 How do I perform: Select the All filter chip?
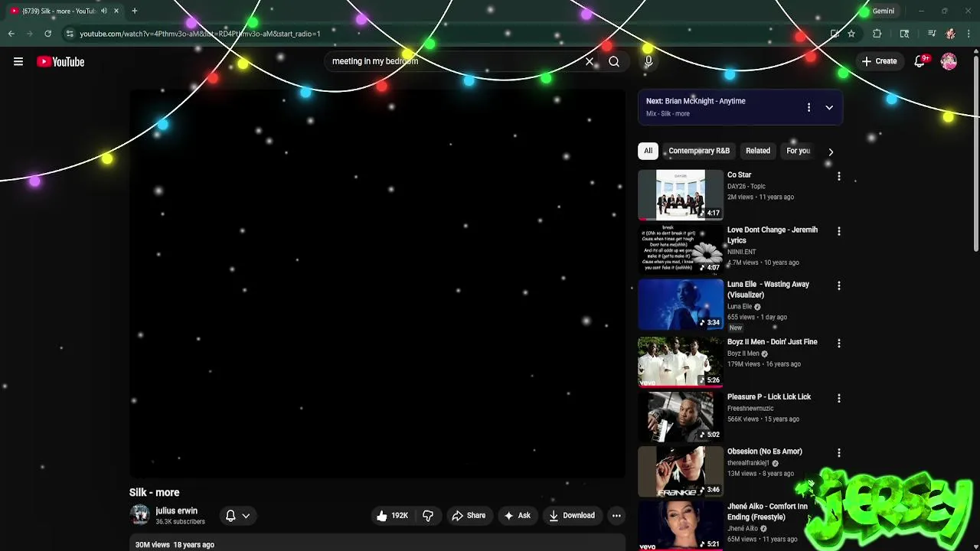[648, 151]
